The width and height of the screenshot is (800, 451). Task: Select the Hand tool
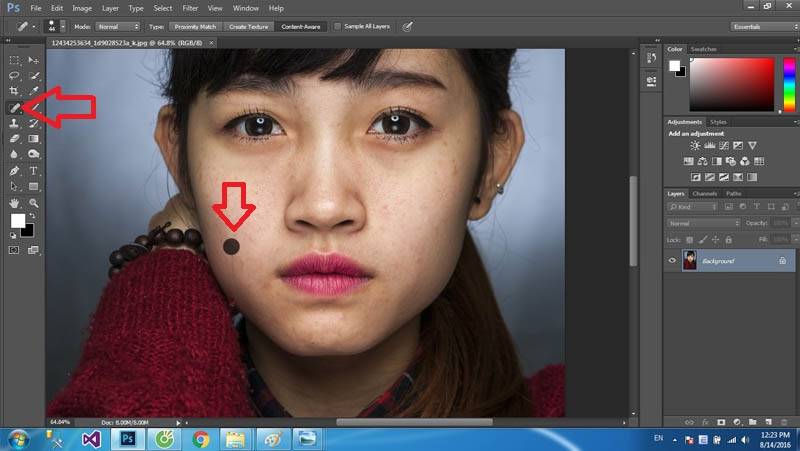pyautogui.click(x=14, y=203)
